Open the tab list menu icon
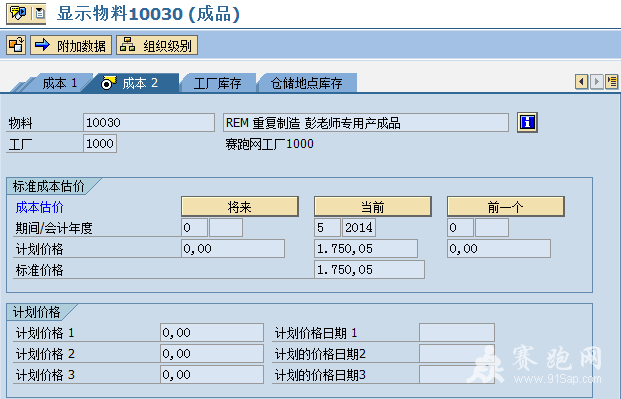The height and width of the screenshot is (399, 621). tap(611, 82)
